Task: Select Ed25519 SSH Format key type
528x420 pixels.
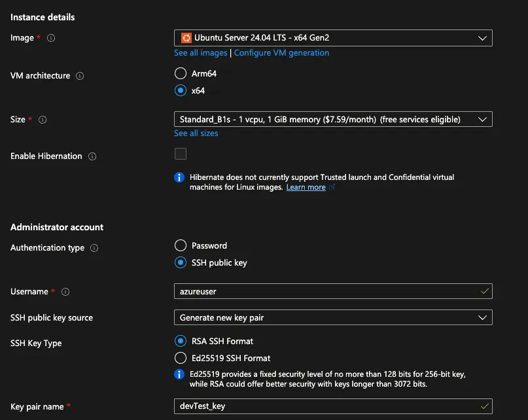Action: [181, 358]
